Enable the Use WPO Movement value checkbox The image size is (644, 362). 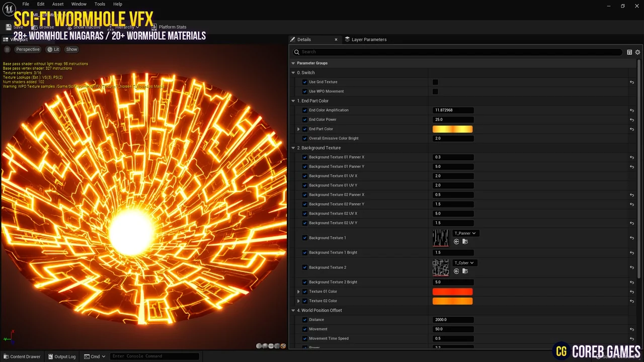coord(435,92)
